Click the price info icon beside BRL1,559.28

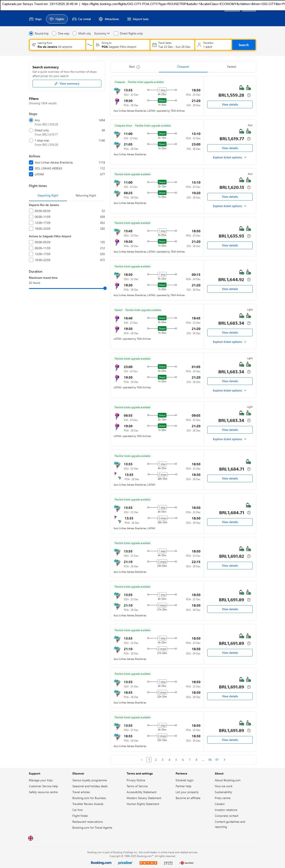tap(249, 95)
